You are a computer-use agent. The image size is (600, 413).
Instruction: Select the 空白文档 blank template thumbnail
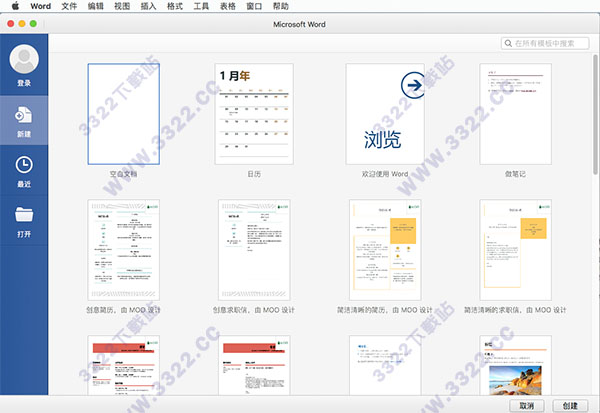point(124,114)
